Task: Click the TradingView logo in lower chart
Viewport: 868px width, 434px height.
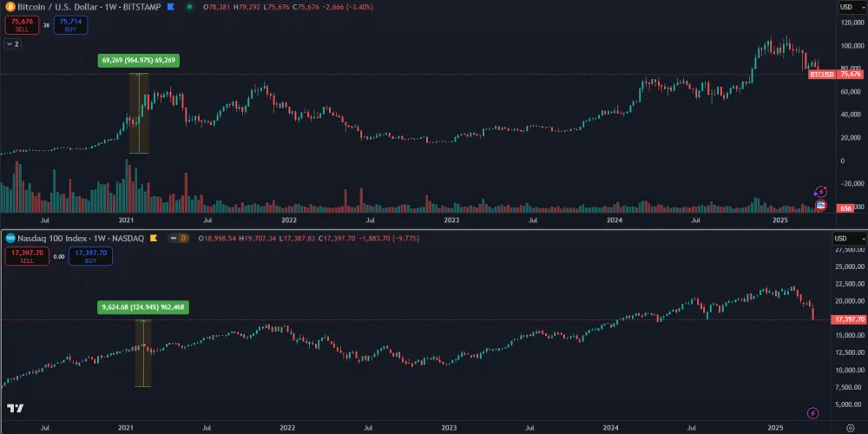Action: 15,408
